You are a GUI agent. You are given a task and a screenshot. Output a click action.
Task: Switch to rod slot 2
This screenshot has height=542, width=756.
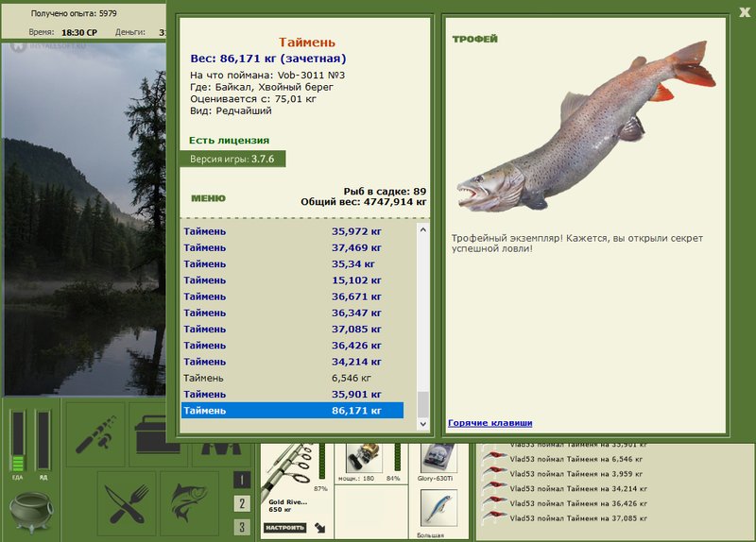pyautogui.click(x=242, y=503)
